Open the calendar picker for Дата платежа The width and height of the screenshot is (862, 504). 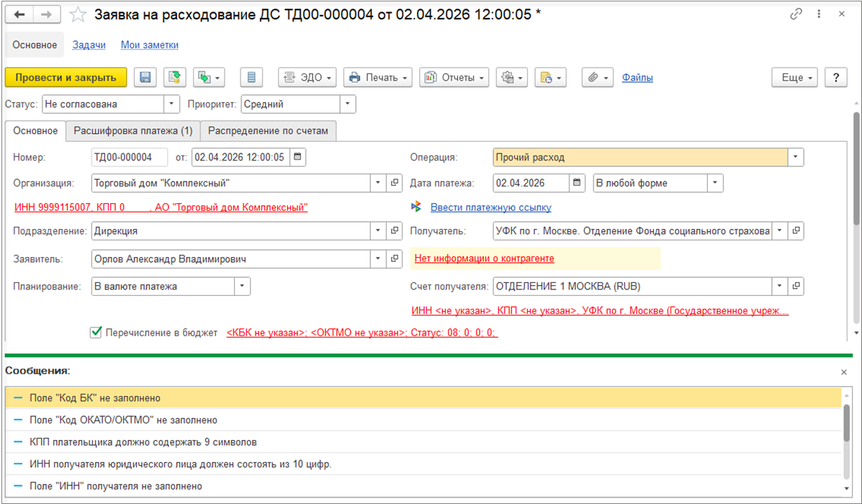(578, 183)
